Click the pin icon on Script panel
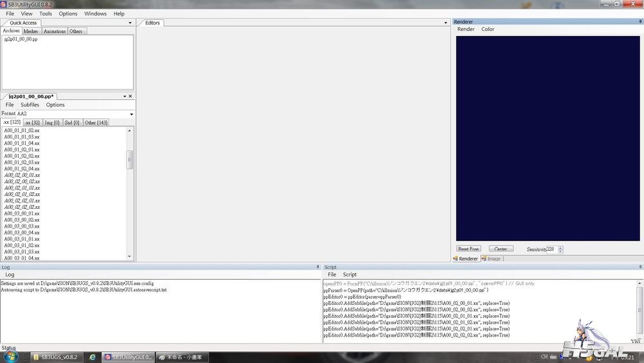This screenshot has width=644, height=363. [639, 266]
